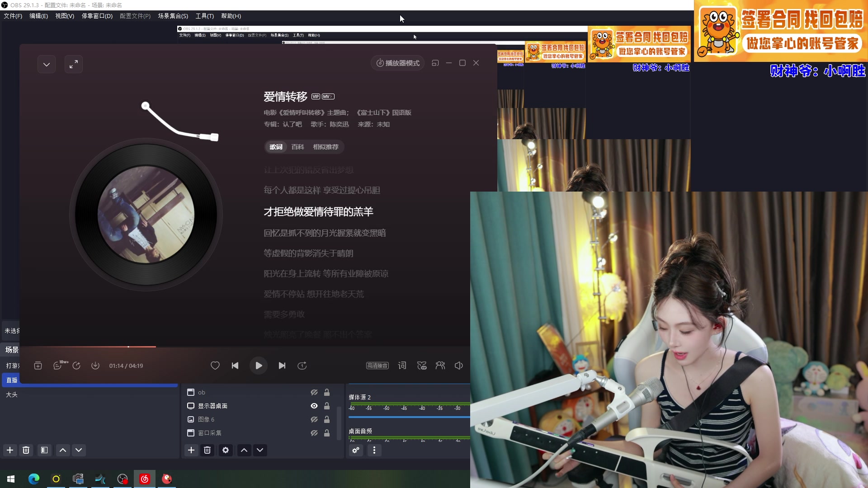Image resolution: width=868 pixels, height=488 pixels.
Task: Toggle the loop playback mode
Action: (302, 366)
